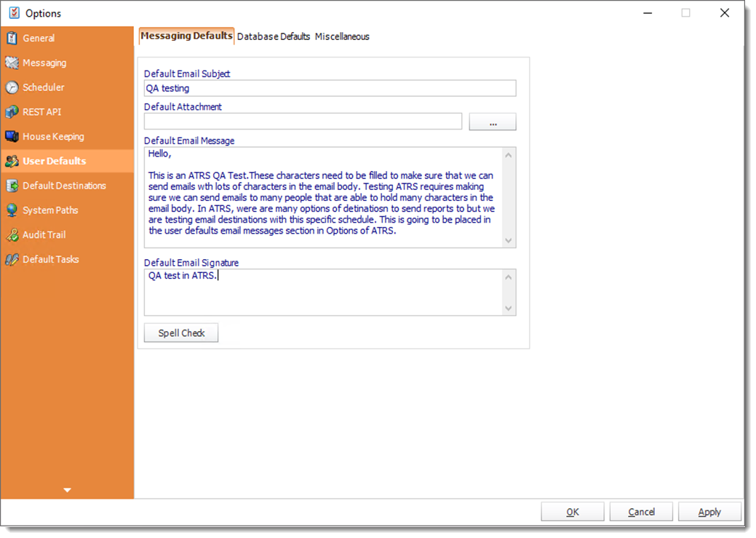This screenshot has width=756, height=538.
Task: Expand sidebar with bottom down arrow
Action: (67, 490)
